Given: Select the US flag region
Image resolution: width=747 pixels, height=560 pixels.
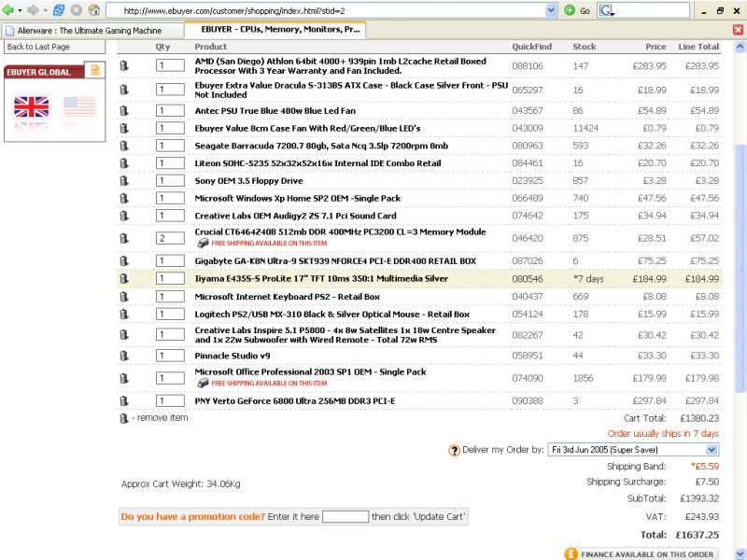Looking at the screenshot, I should pos(79,107).
